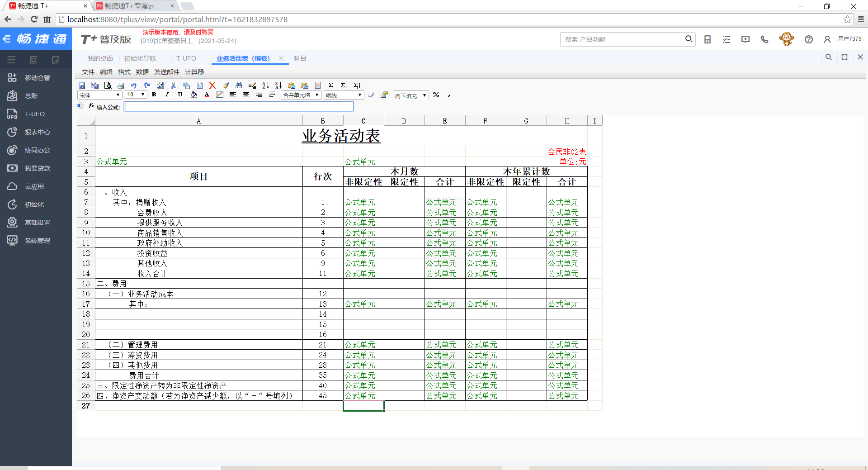The height and width of the screenshot is (470, 868).
Task: Apply bold formatting
Action: click(x=154, y=95)
